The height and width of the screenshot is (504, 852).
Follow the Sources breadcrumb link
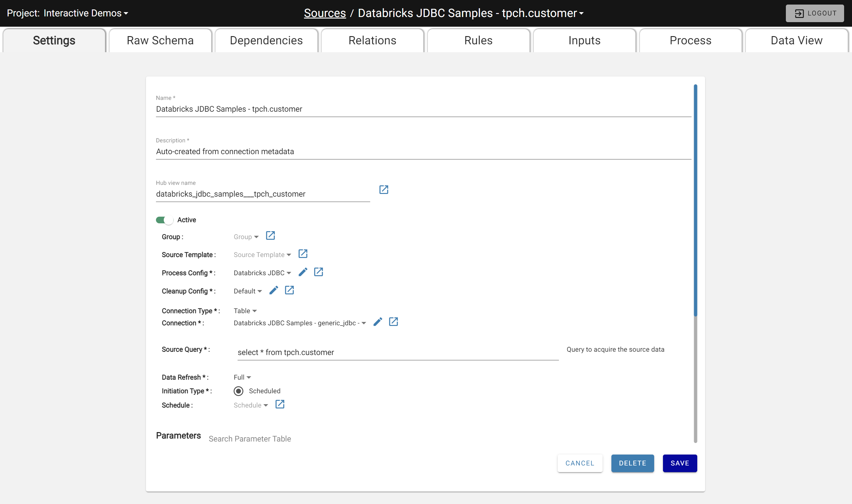coord(325,13)
